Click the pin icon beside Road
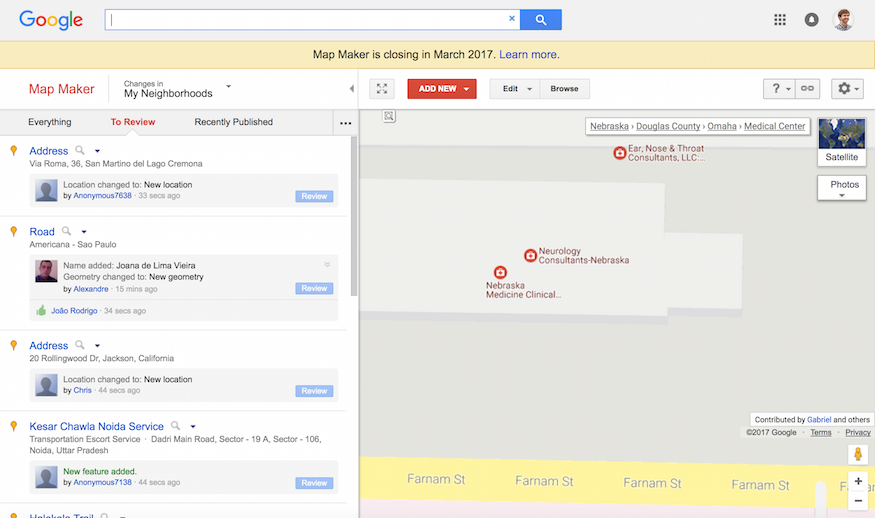Image resolution: width=875 pixels, height=518 pixels. pyautogui.click(x=14, y=232)
